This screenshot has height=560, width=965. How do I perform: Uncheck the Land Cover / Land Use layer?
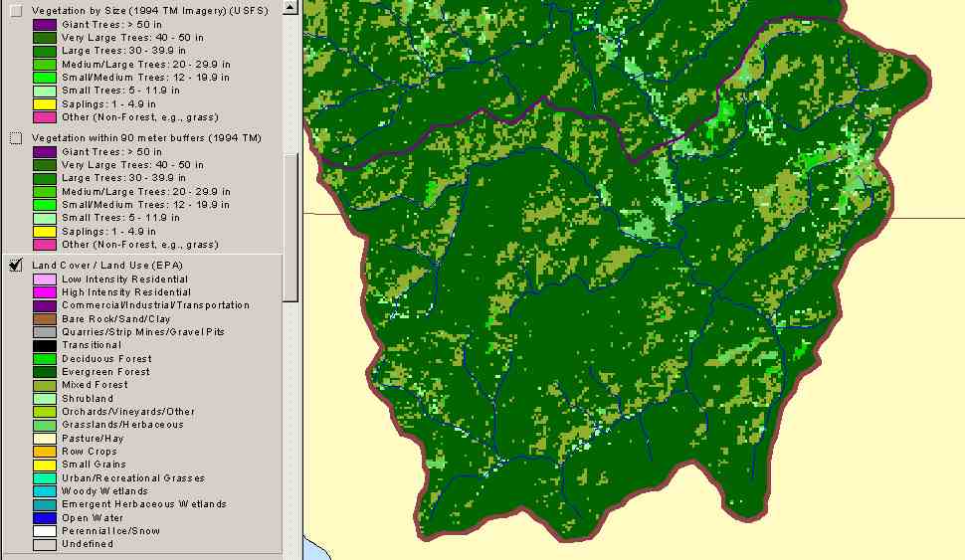(16, 266)
